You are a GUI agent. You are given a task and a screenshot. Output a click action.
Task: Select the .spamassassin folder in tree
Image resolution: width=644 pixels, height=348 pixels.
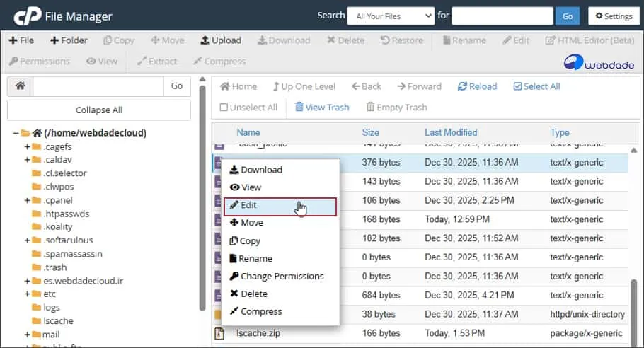tap(73, 254)
